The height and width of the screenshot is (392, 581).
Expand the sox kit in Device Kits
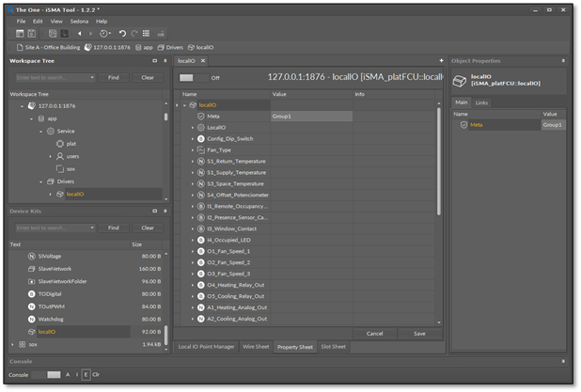(x=12, y=344)
